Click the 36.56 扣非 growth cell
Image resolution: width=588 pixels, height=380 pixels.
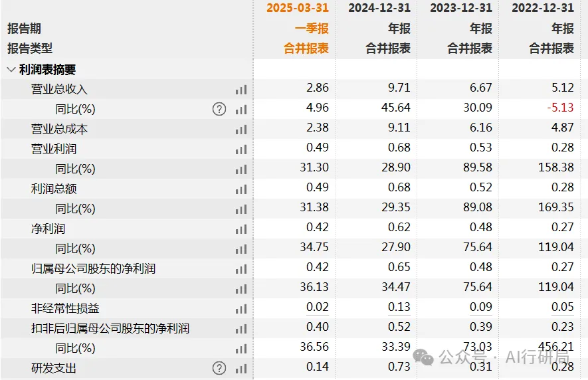[x=314, y=347]
